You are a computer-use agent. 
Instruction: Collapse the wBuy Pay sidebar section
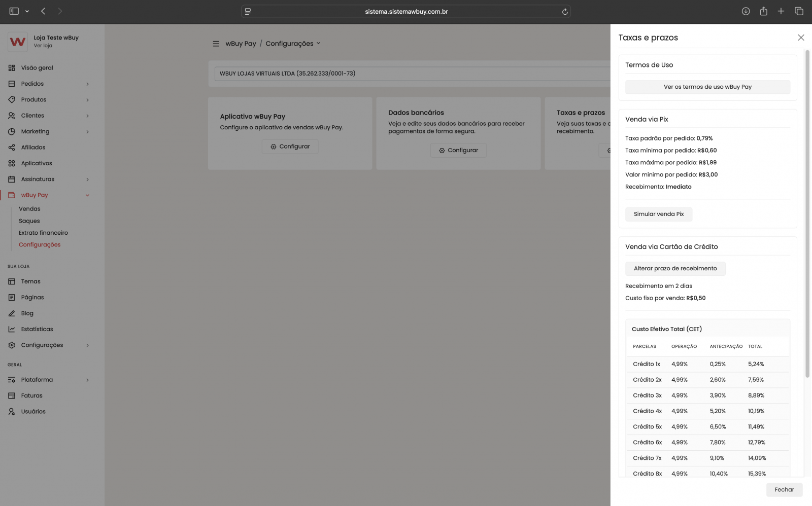[87, 195]
